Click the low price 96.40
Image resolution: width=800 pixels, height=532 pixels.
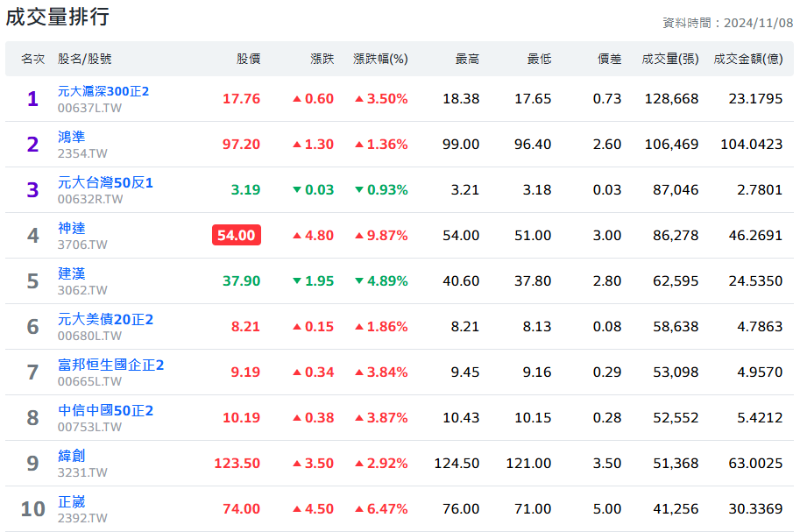pyautogui.click(x=533, y=145)
